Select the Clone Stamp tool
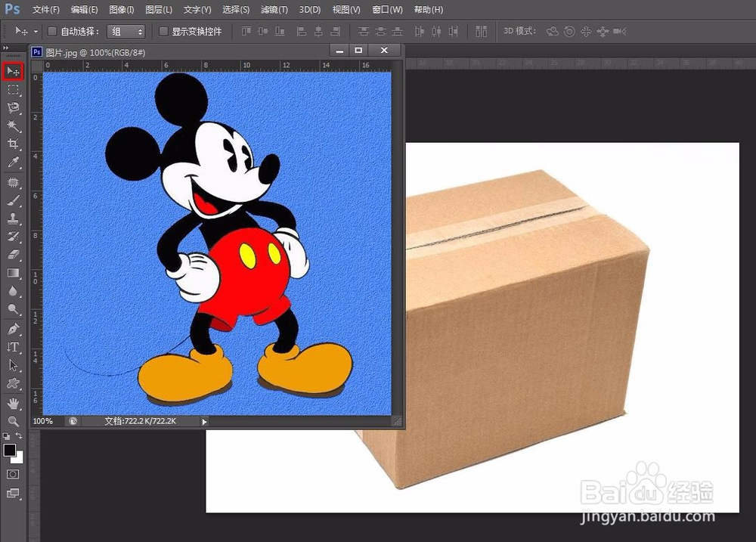This screenshot has width=756, height=542. tap(13, 218)
